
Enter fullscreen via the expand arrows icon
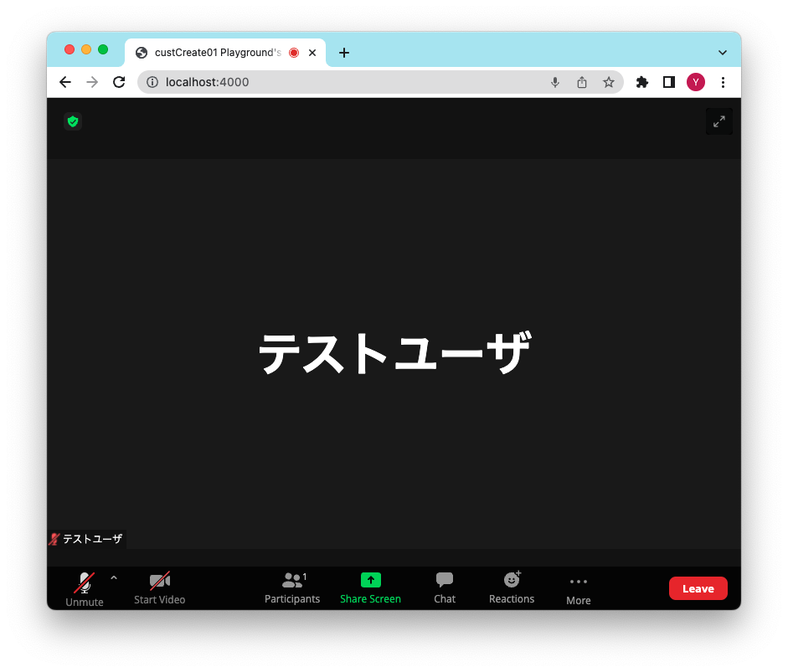718,121
